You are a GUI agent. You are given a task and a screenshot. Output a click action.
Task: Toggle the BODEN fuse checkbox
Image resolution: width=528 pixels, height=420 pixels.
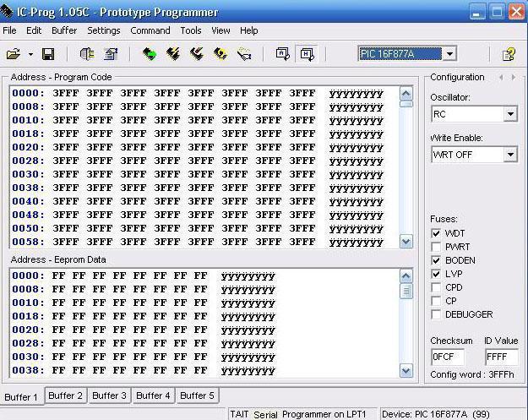436,260
